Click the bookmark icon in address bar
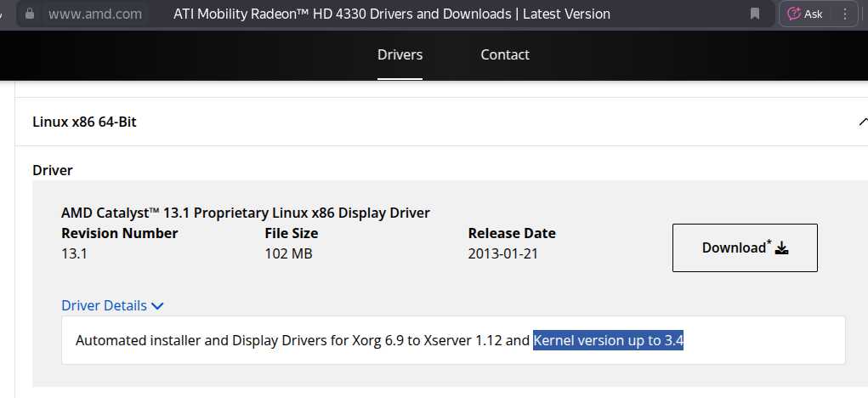 pyautogui.click(x=755, y=14)
